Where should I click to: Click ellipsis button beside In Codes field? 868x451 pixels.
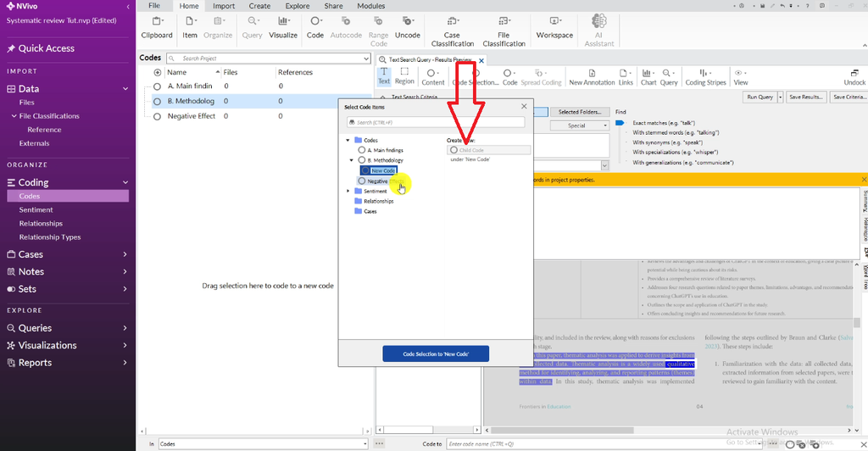click(x=379, y=443)
